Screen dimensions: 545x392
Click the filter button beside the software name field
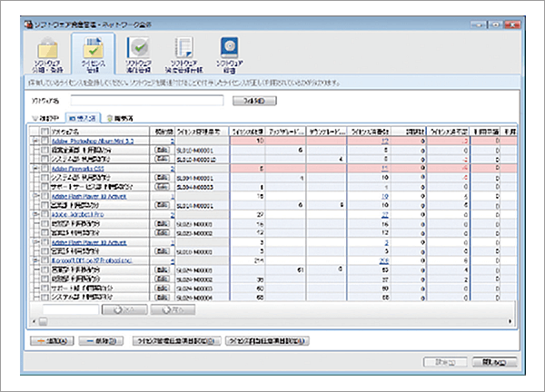253,101
